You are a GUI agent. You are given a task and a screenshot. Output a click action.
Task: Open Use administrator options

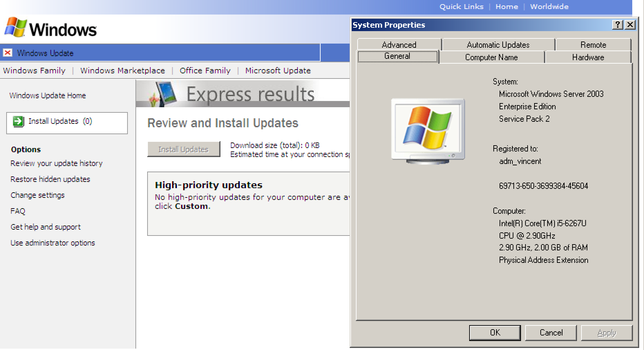[53, 243]
